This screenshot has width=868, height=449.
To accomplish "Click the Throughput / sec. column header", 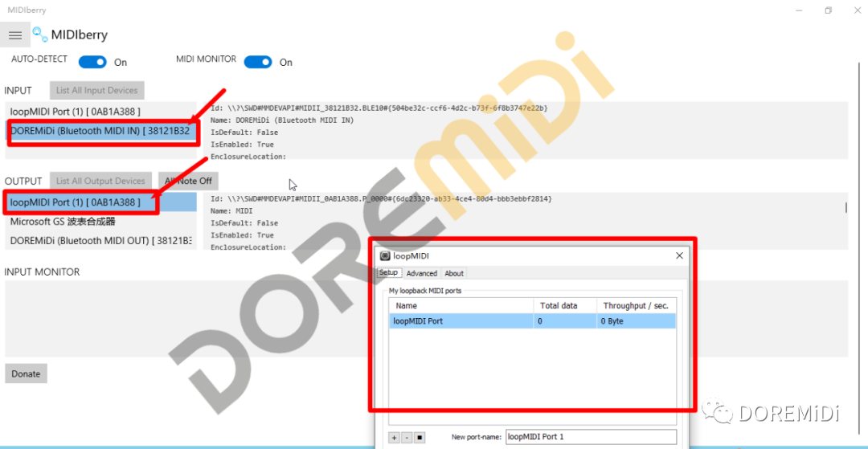I will point(636,306).
